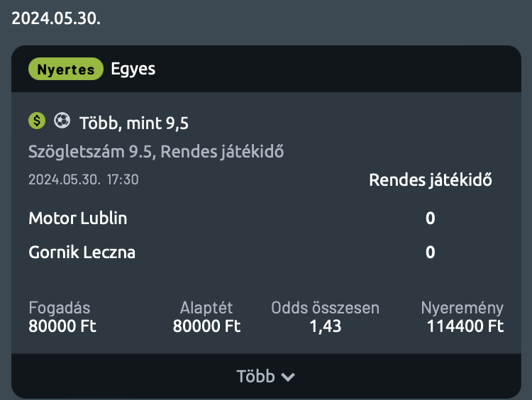
Task: Click the Nyeremény 114400 Ft value
Action: pos(465,326)
